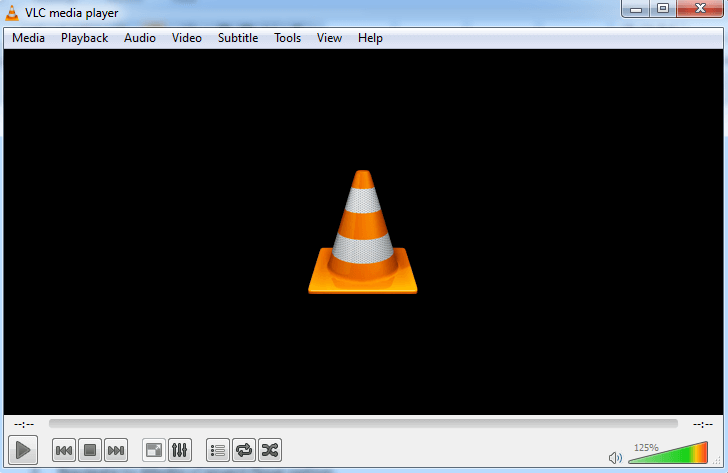Minimize the VLC media player window
Image resolution: width=728 pixels, height=473 pixels.
pyautogui.click(x=636, y=9)
